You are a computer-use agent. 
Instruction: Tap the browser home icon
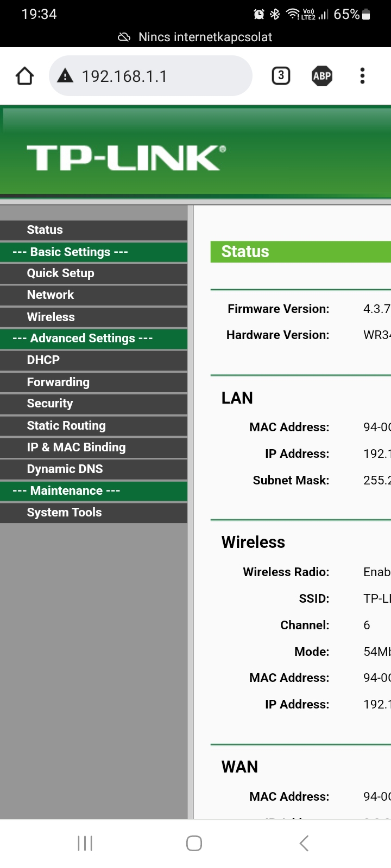point(25,76)
